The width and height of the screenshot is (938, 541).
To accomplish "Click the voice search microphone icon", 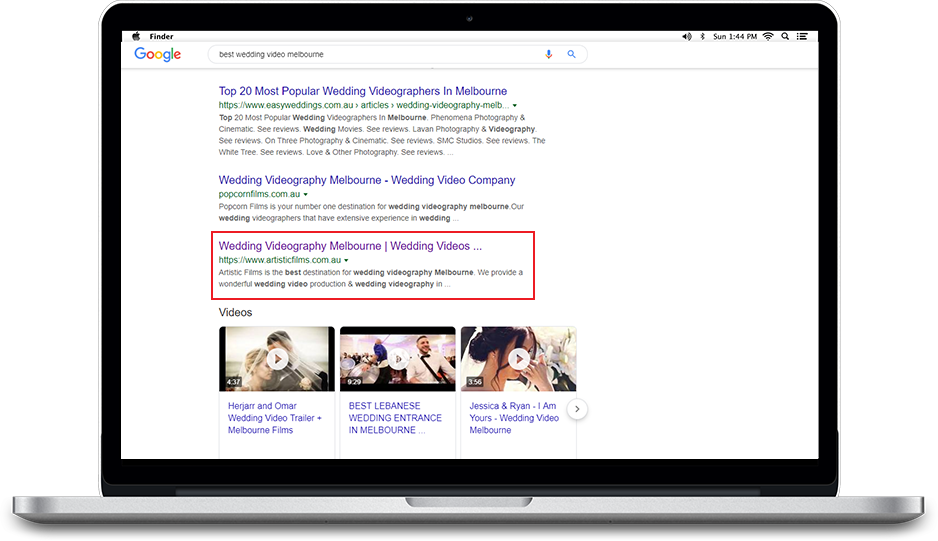I will (549, 54).
